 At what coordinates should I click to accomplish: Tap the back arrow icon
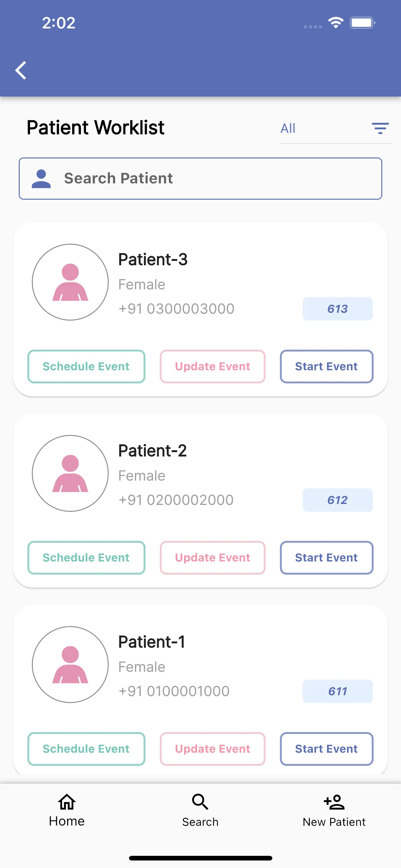point(21,70)
